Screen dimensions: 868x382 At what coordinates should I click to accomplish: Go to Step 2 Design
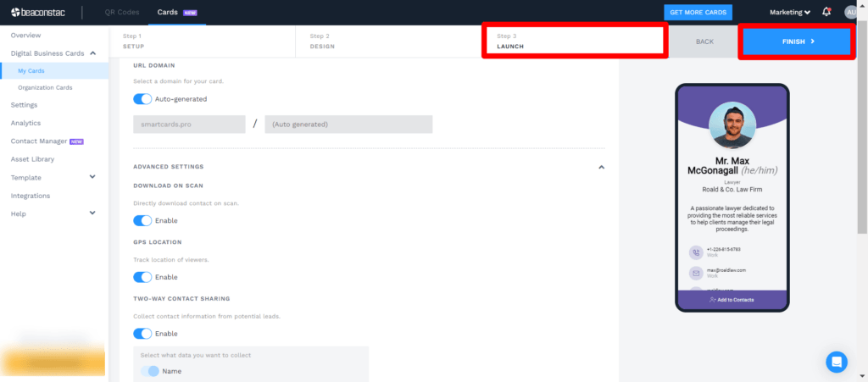[388, 41]
